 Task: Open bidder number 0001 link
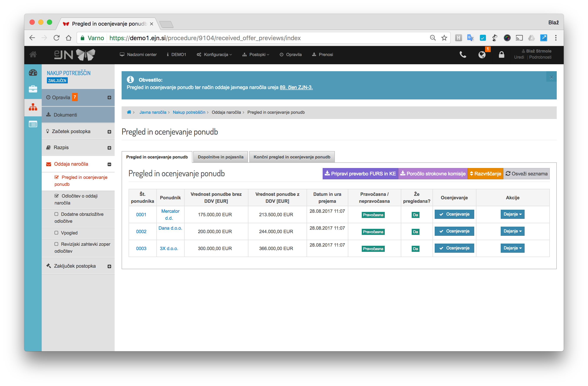pos(141,214)
